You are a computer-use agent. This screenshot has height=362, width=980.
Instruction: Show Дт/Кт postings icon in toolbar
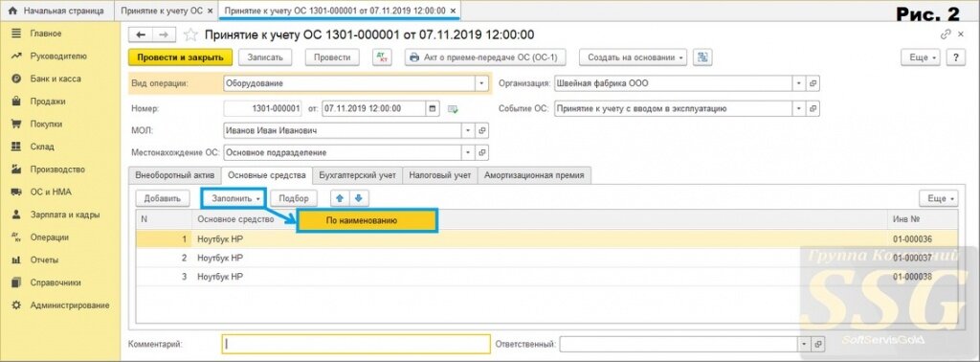coord(382,57)
